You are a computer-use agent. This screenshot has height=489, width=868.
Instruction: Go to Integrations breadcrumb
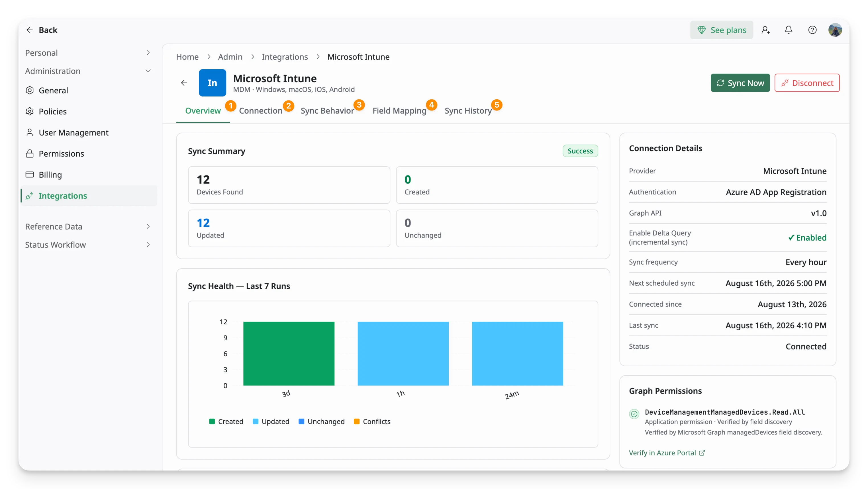[x=285, y=57]
